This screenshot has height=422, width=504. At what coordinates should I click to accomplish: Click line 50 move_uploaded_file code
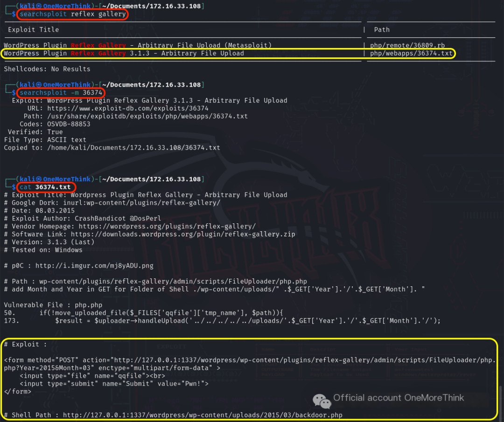pyautogui.click(x=143, y=313)
